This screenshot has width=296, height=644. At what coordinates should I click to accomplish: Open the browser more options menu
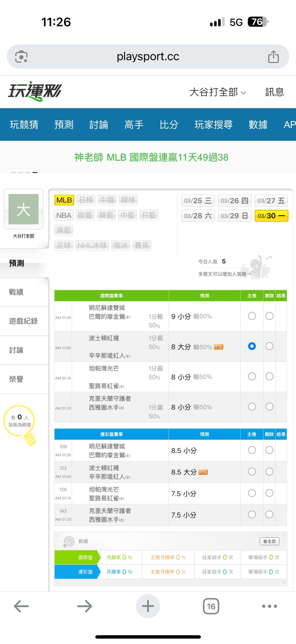pos(269,606)
